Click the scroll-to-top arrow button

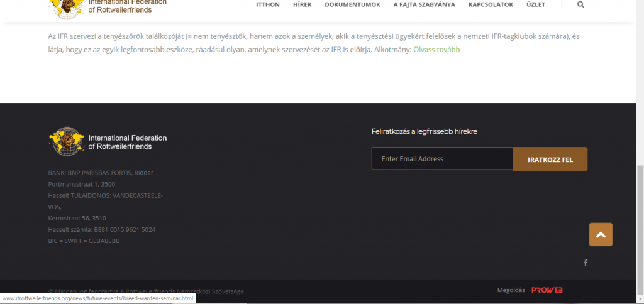601,234
